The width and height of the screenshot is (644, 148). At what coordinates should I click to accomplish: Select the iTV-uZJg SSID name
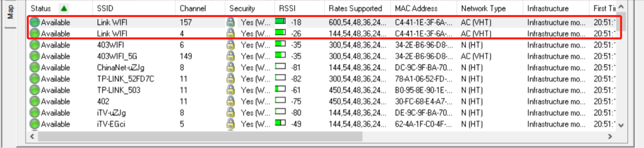111,113
